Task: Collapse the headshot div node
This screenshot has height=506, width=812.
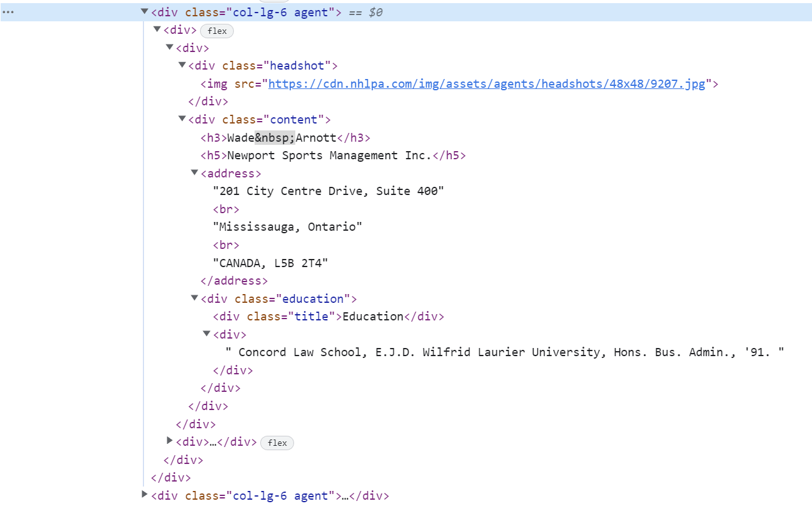Action: [182, 65]
